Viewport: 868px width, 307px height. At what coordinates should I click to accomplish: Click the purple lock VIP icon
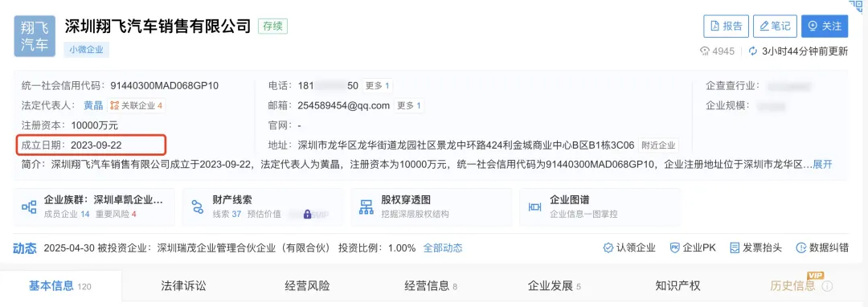point(308,214)
